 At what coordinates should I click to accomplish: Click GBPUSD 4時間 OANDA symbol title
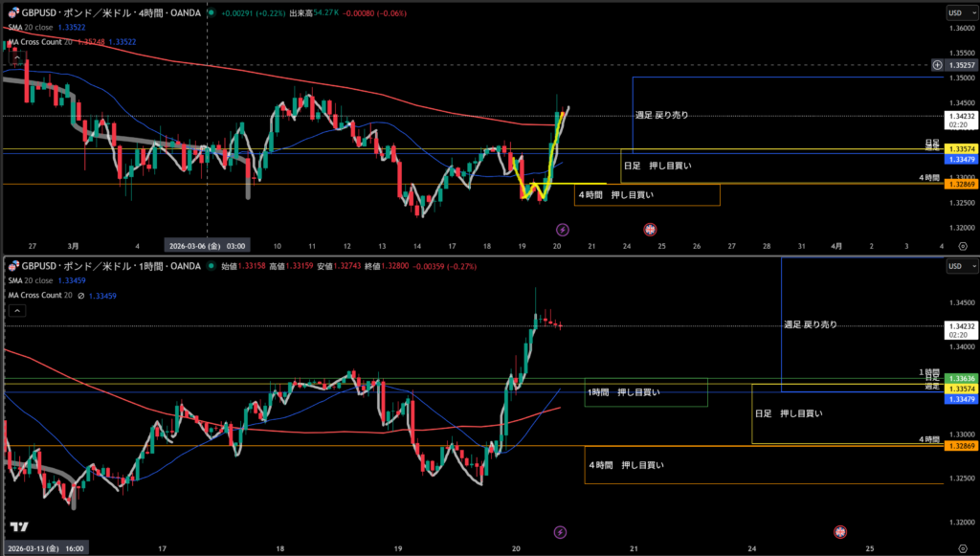coord(110,12)
